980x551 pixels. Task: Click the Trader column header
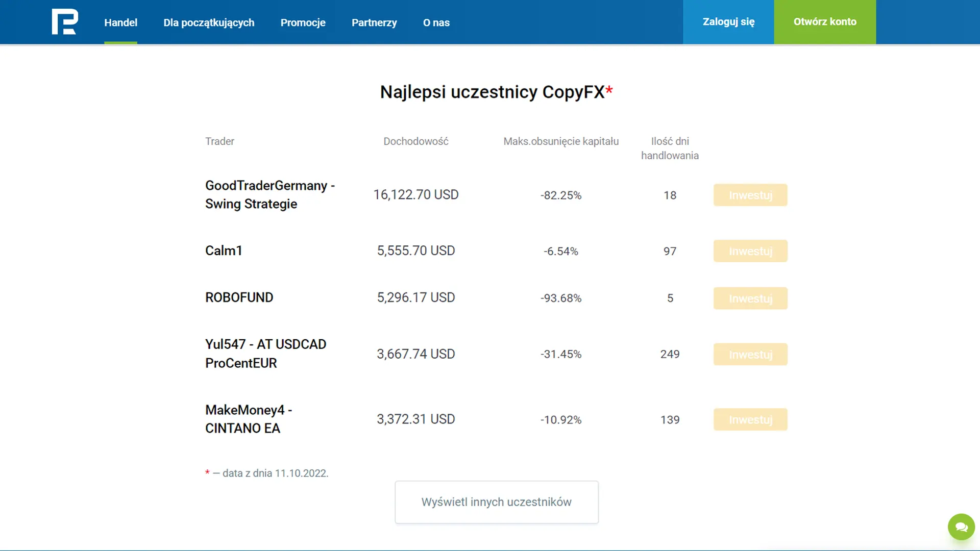click(219, 141)
